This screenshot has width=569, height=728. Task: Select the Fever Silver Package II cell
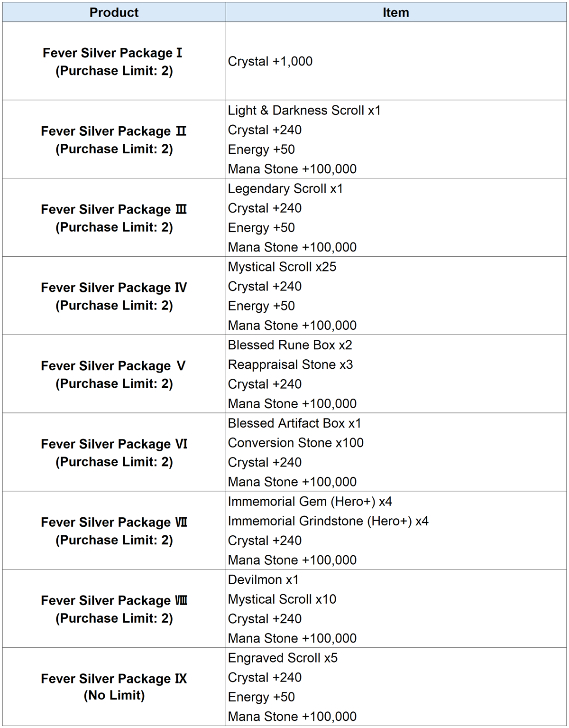click(114, 140)
